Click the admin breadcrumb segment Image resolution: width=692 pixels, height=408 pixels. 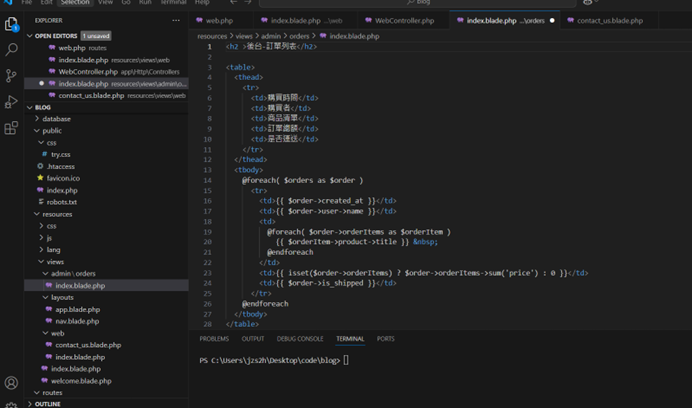point(271,36)
